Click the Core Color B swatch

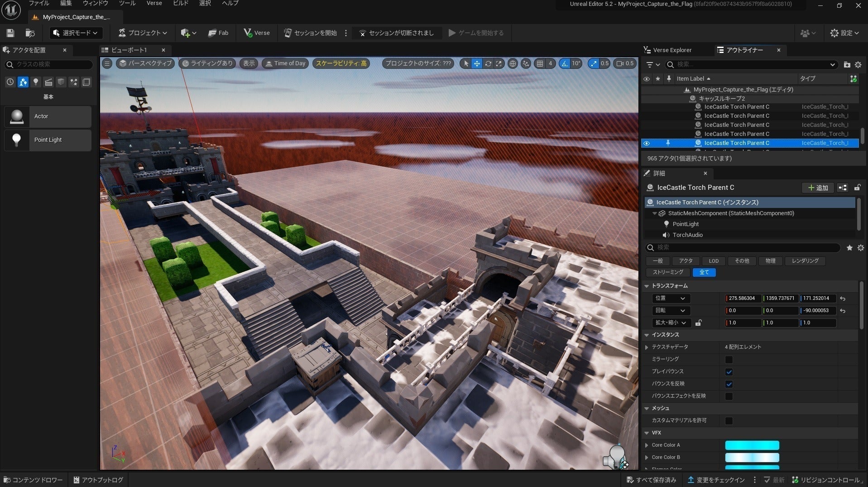pos(752,457)
